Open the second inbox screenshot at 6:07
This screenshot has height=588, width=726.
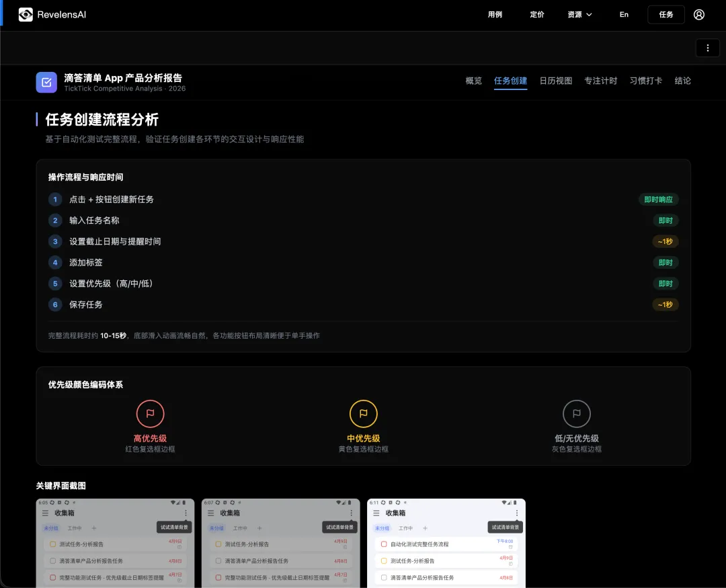[x=280, y=543]
